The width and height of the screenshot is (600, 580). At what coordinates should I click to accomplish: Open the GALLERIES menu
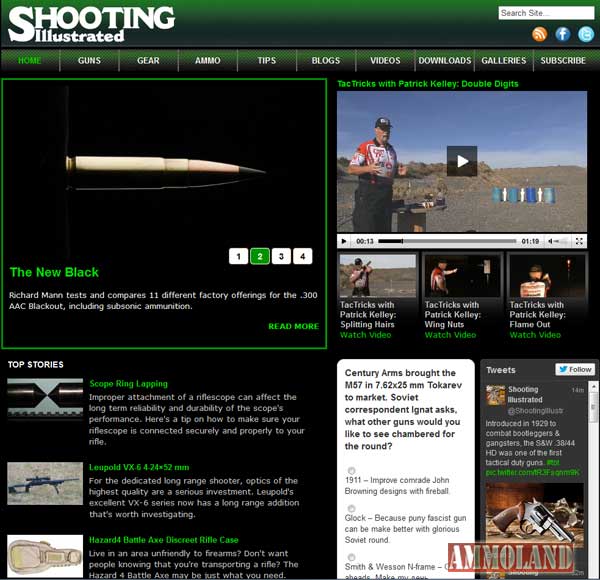tap(504, 60)
